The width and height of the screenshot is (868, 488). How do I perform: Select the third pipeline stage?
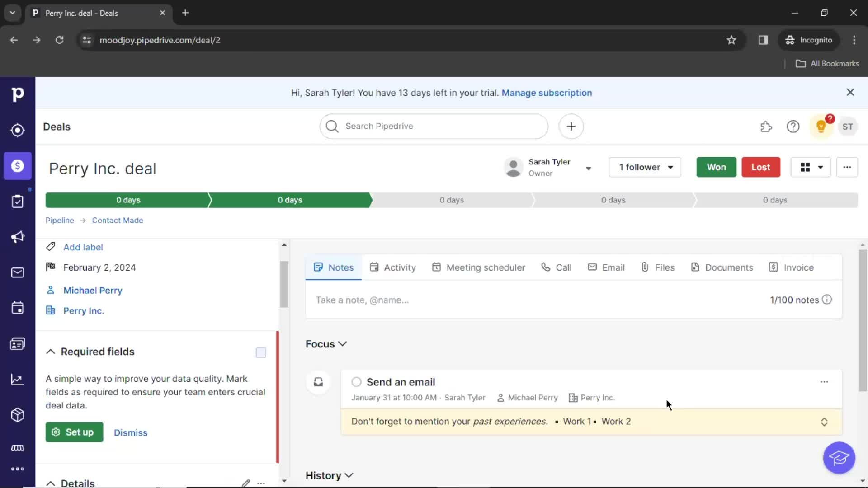(452, 200)
